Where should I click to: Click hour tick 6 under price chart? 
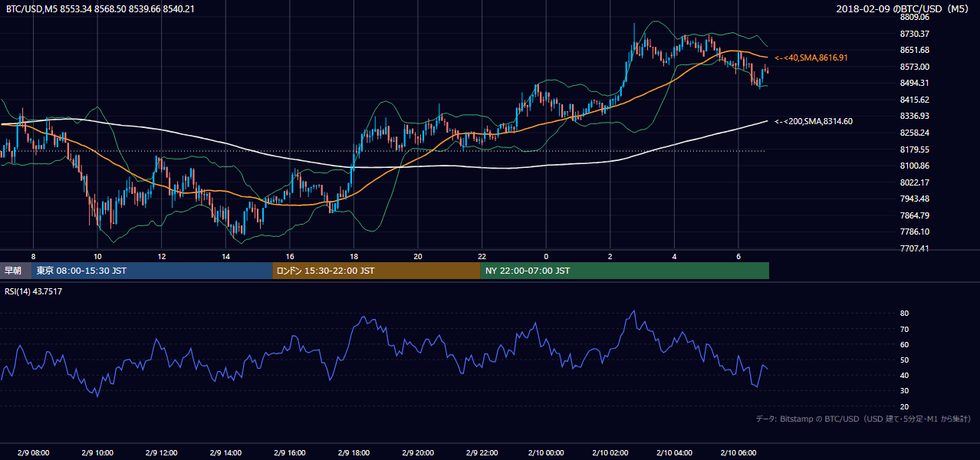pos(738,256)
